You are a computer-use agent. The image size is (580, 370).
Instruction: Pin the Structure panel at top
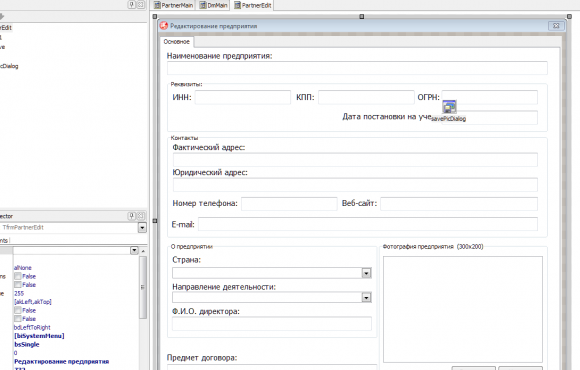(132, 4)
